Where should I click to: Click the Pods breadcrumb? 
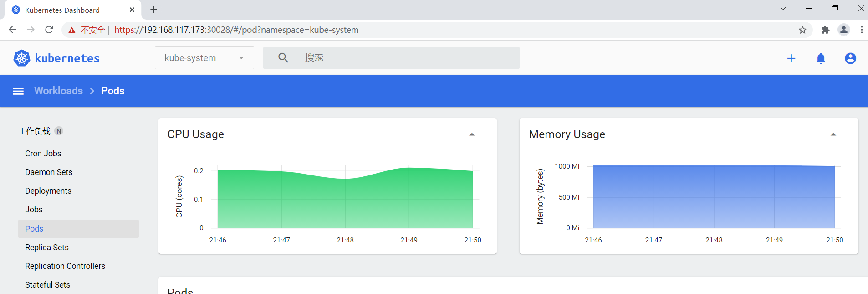(x=113, y=91)
